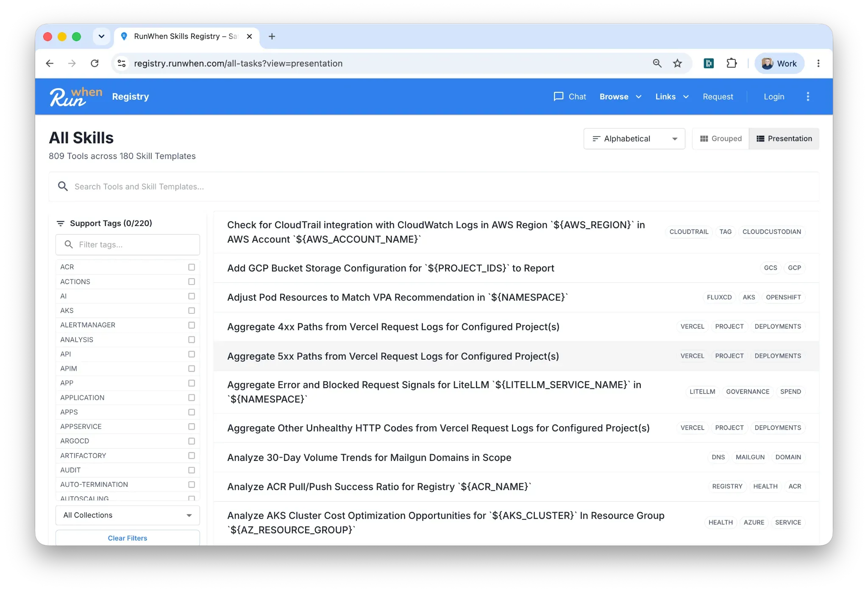Open the All Collections dropdown
The height and width of the screenshot is (592, 868).
coord(128,515)
